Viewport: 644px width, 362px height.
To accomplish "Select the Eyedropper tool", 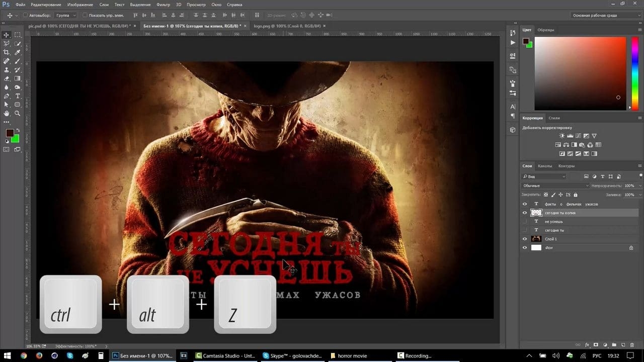I will click(18, 52).
